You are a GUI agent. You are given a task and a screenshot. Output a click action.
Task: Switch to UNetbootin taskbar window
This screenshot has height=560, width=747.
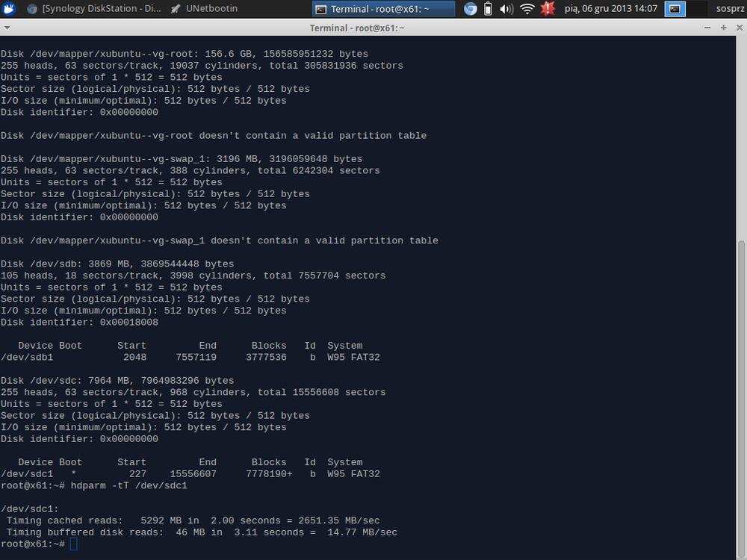204,8
